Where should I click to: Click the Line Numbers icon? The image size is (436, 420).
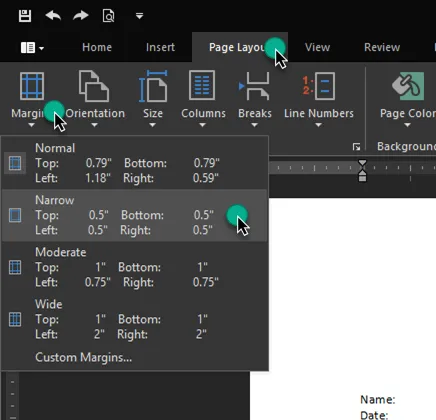pos(318,86)
